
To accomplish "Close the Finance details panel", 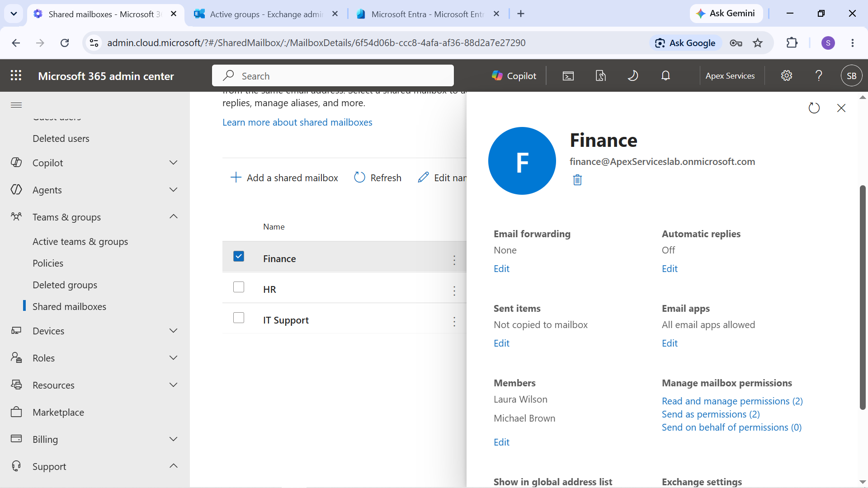I will coord(841,108).
